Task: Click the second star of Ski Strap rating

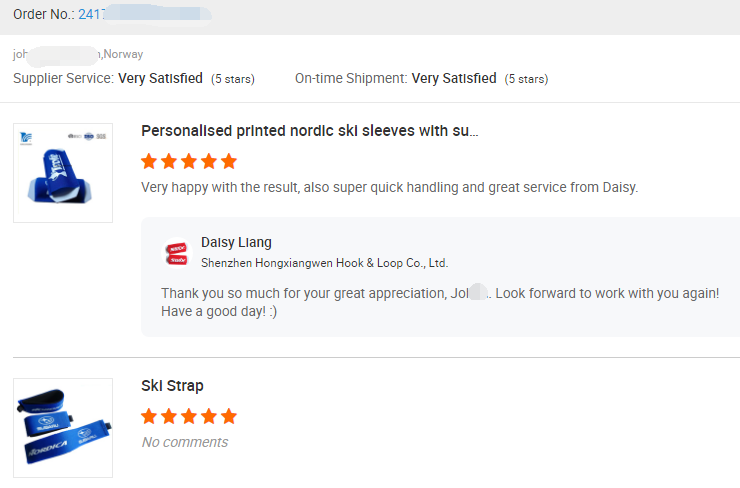Action: pos(169,416)
